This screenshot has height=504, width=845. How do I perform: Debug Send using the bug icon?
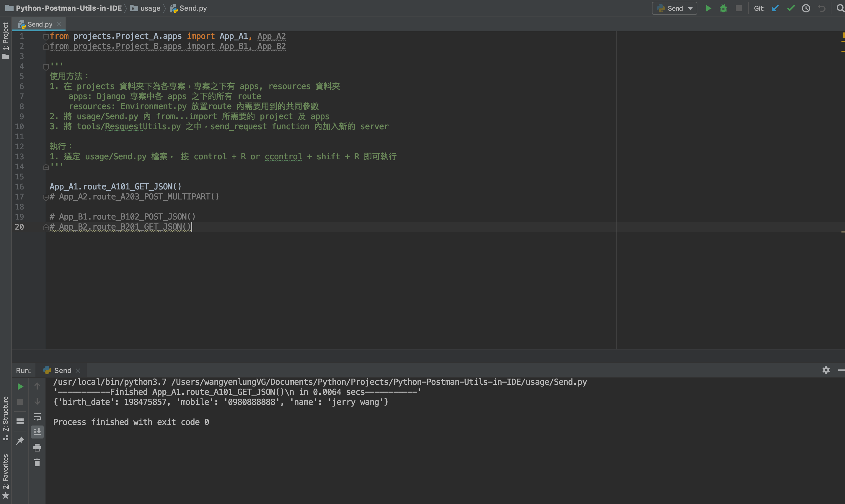tap(723, 8)
